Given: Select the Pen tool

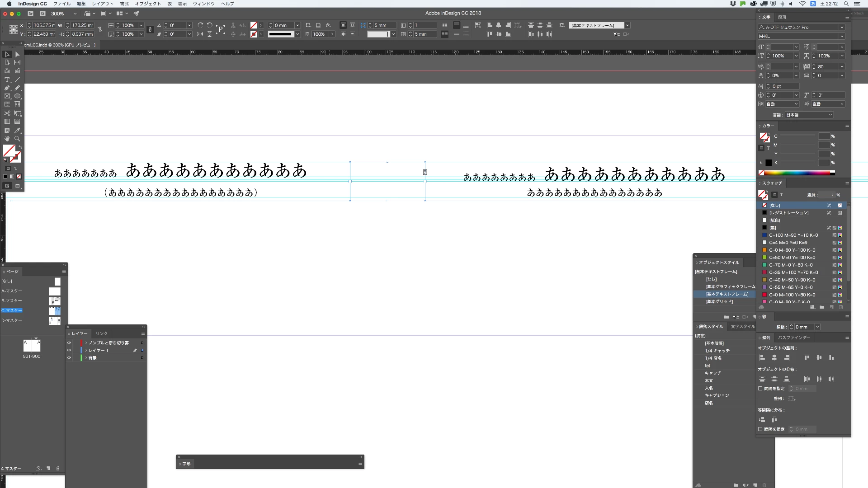Looking at the screenshot, I should [7, 88].
